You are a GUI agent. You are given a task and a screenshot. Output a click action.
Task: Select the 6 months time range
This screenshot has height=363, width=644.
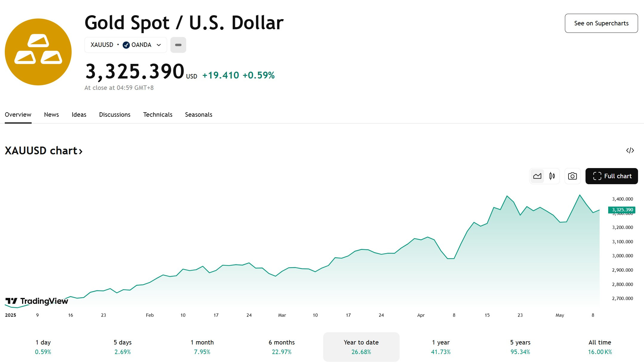281,347
